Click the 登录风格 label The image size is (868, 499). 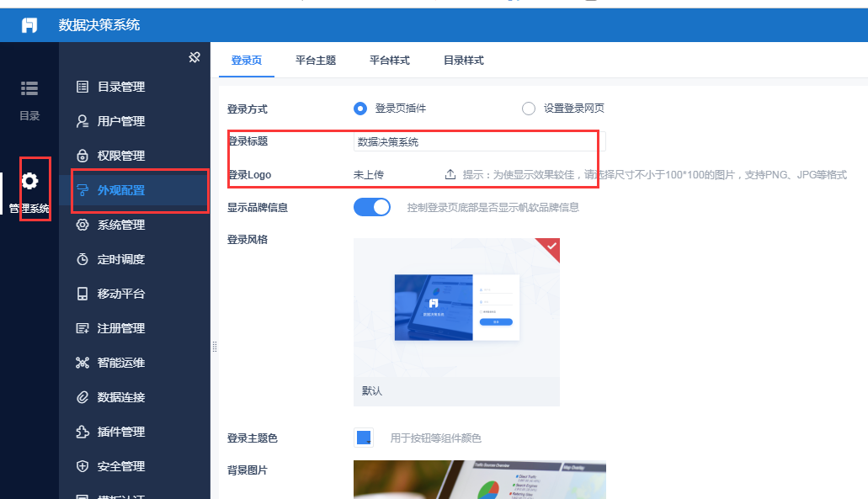(x=248, y=240)
